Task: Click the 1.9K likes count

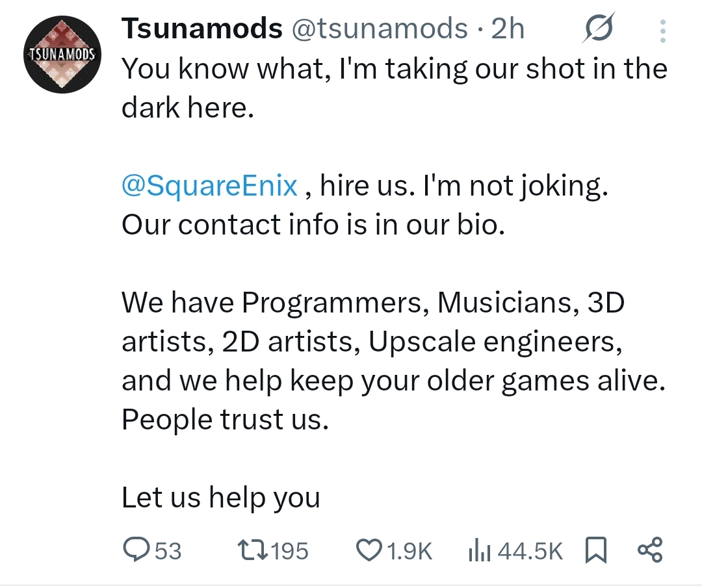Action: 409,552
